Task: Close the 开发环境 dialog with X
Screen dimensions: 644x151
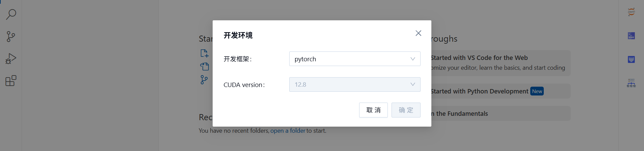Action: click(418, 33)
